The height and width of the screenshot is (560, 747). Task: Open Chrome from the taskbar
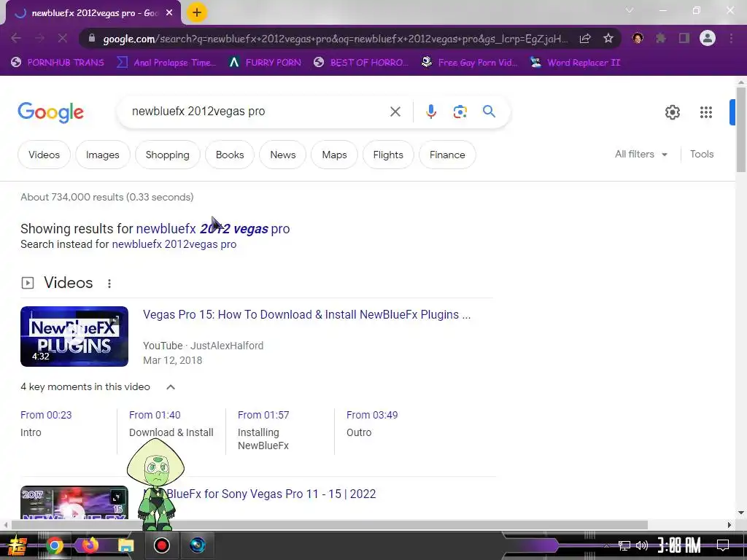pyautogui.click(x=55, y=545)
